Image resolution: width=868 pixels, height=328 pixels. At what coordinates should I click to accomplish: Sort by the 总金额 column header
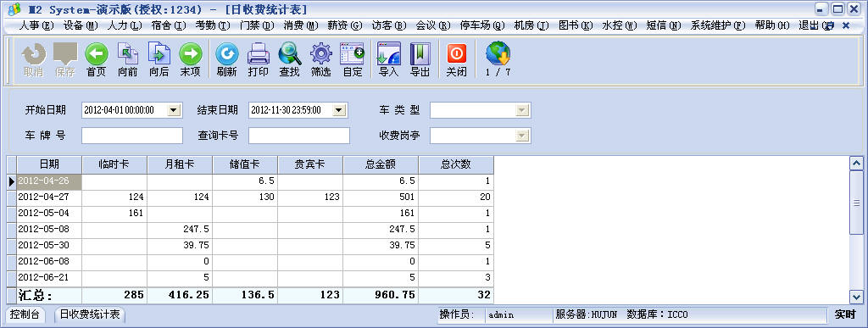click(x=381, y=164)
